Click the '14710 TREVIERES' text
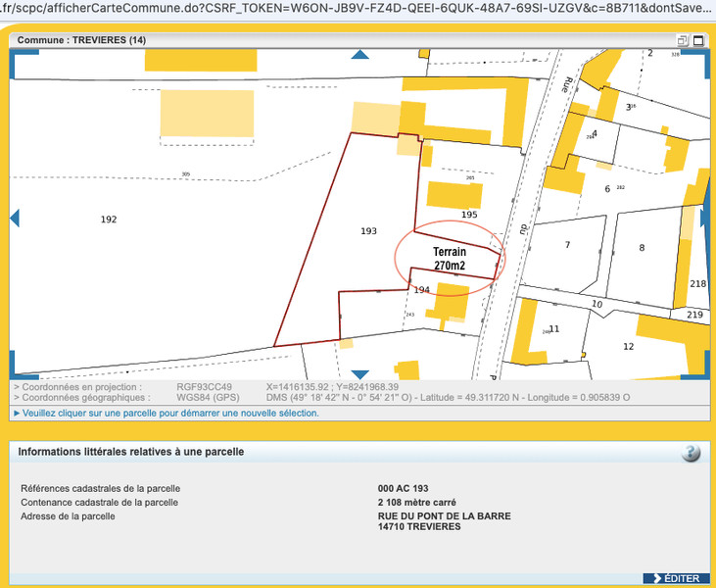The image size is (716, 588). (x=419, y=527)
